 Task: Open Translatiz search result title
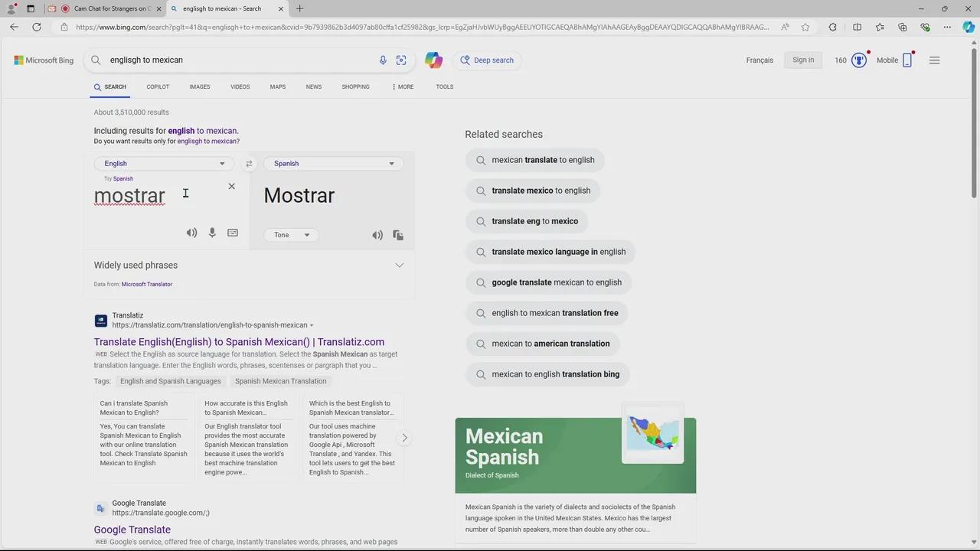click(x=239, y=342)
